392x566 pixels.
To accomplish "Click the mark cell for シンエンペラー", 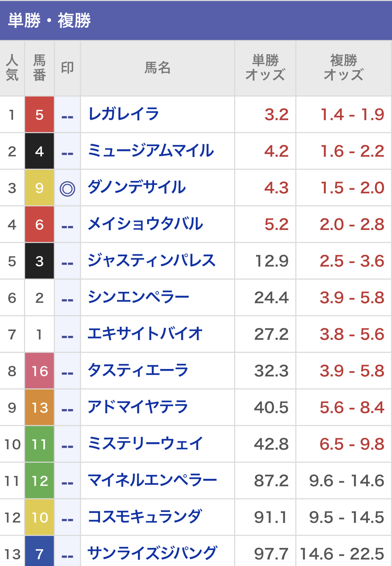I will (x=67, y=298).
